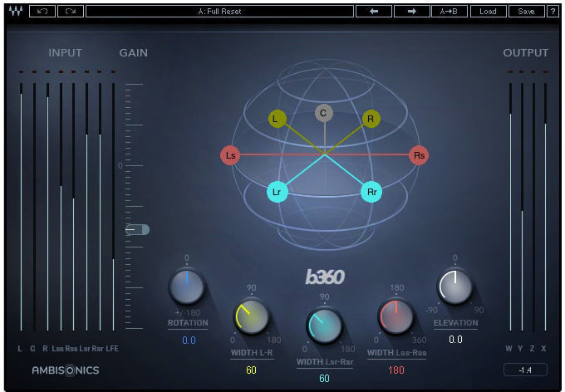Viewport: 565px width, 392px height.
Task: Select the Rr speaker node on sphere
Action: [371, 192]
